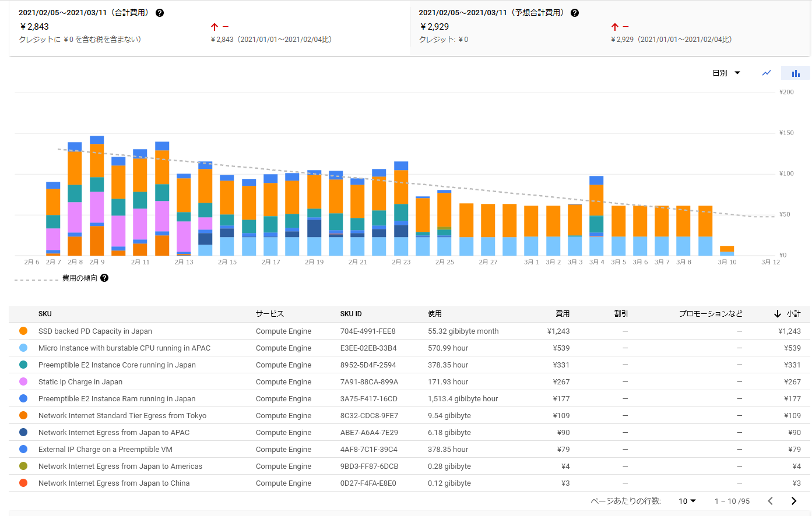This screenshot has height=516, width=812.
Task: Click SKU ID 704E-4991-FEE8
Action: click(368, 331)
